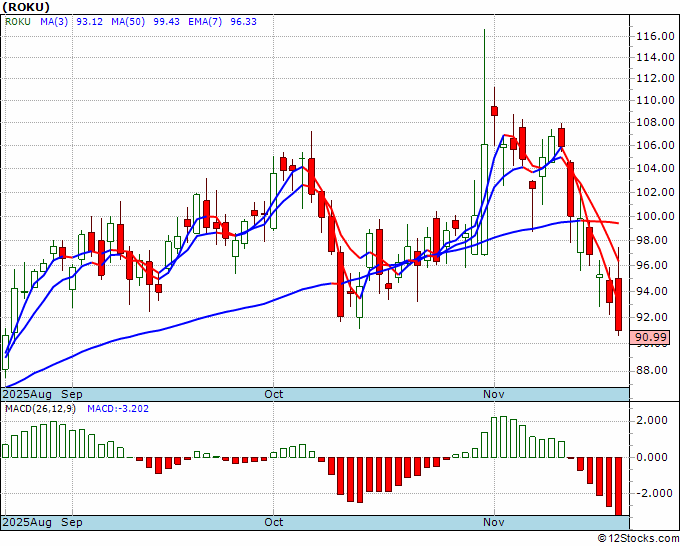Click the Sep label on price chart axis
Viewport: 680px width, 546px height.
click(72, 394)
